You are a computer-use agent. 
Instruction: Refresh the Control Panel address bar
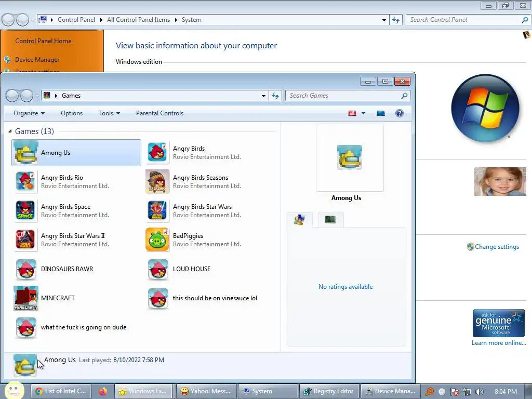396,20
